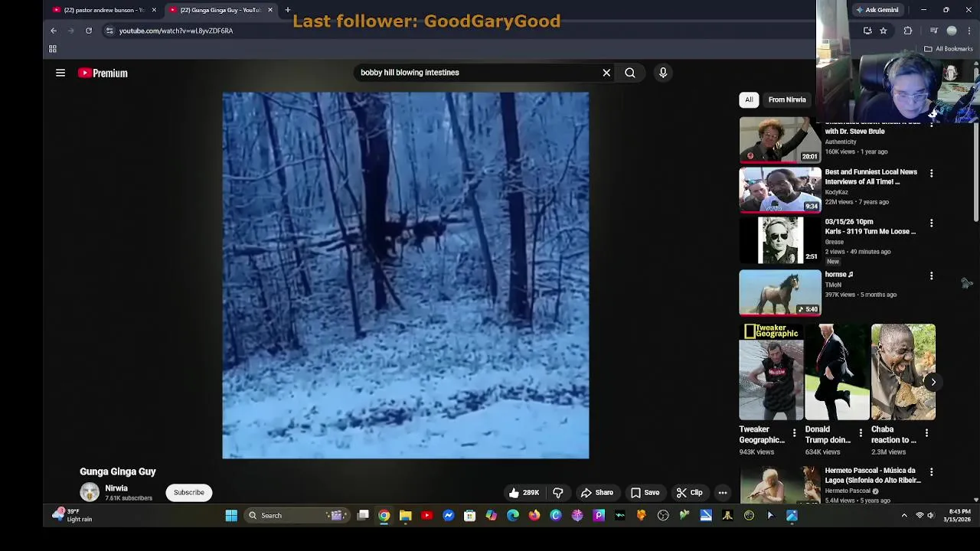Open the YouTube hamburger guide menu
The image size is (980, 551).
click(60, 73)
